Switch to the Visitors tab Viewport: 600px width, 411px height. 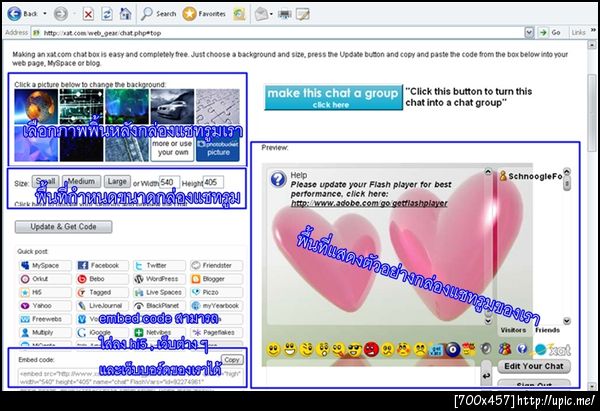513,330
